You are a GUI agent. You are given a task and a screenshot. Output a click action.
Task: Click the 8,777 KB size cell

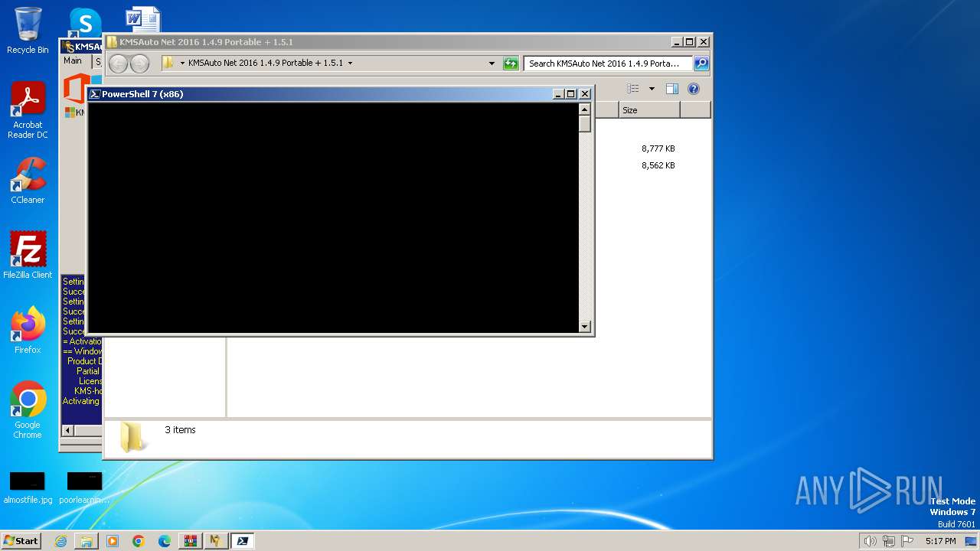point(658,148)
